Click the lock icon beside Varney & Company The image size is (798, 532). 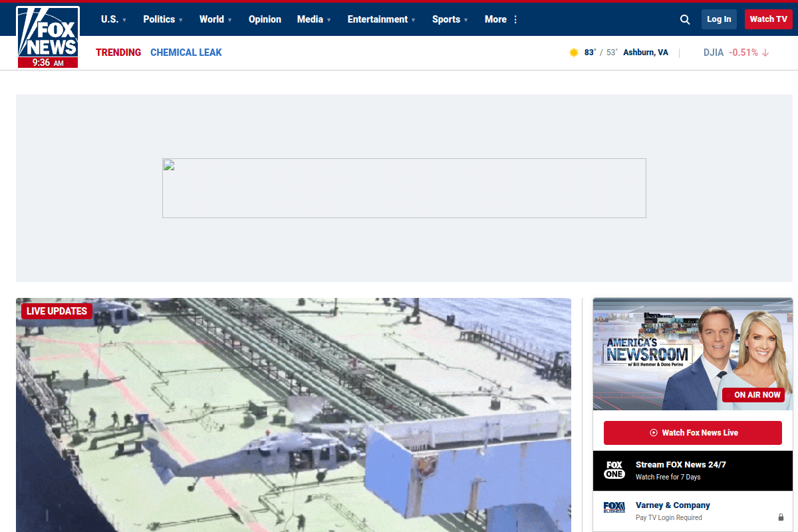coord(781,516)
